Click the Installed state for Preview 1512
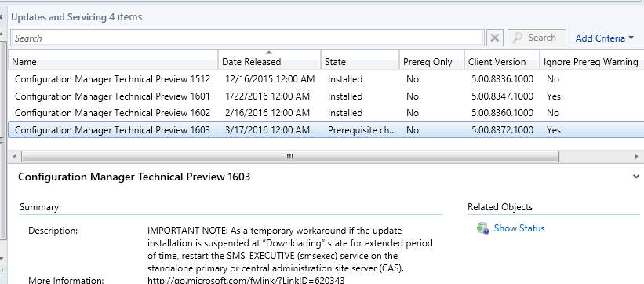The height and width of the screenshot is (284, 644). [x=345, y=79]
